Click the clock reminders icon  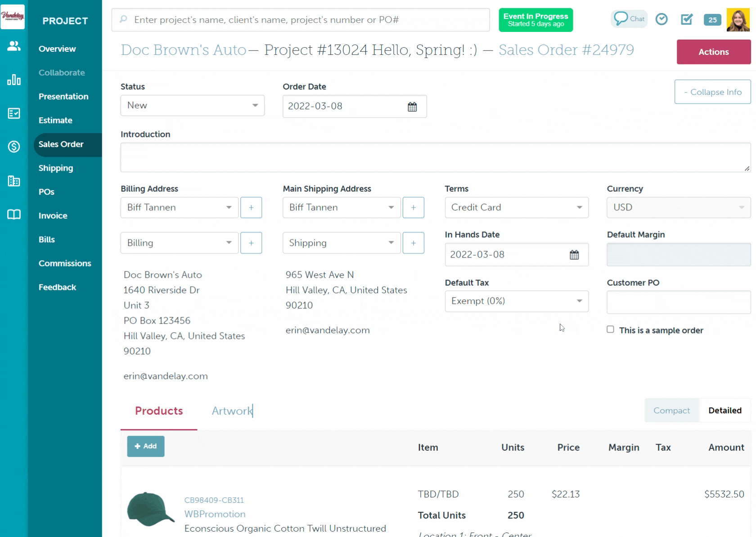[661, 19]
